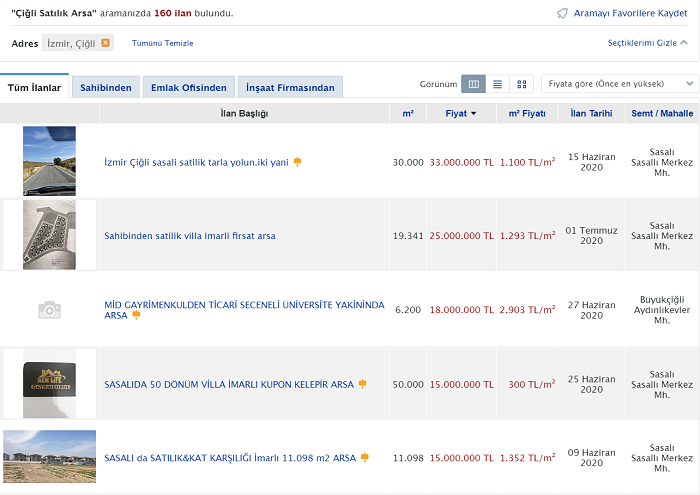Switch to table column view icon

point(474,84)
